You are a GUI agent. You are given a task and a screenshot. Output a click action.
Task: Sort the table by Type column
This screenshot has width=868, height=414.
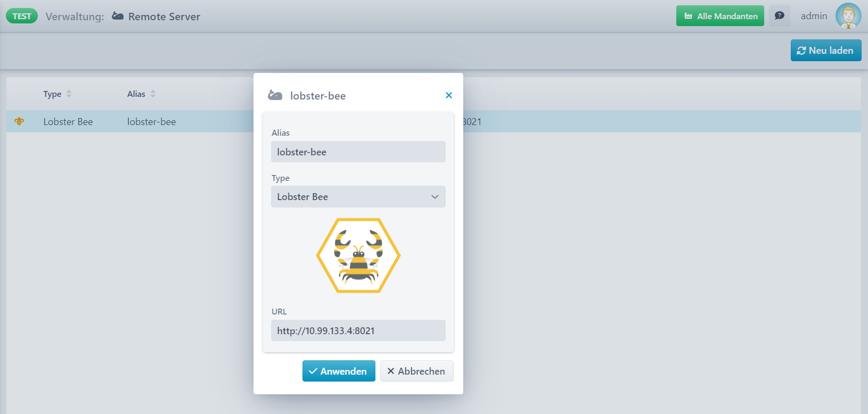point(58,94)
